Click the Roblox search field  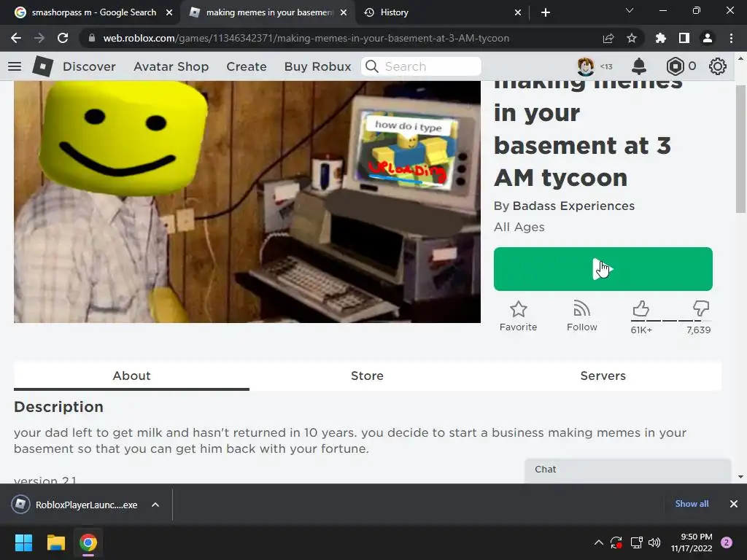pos(422,66)
